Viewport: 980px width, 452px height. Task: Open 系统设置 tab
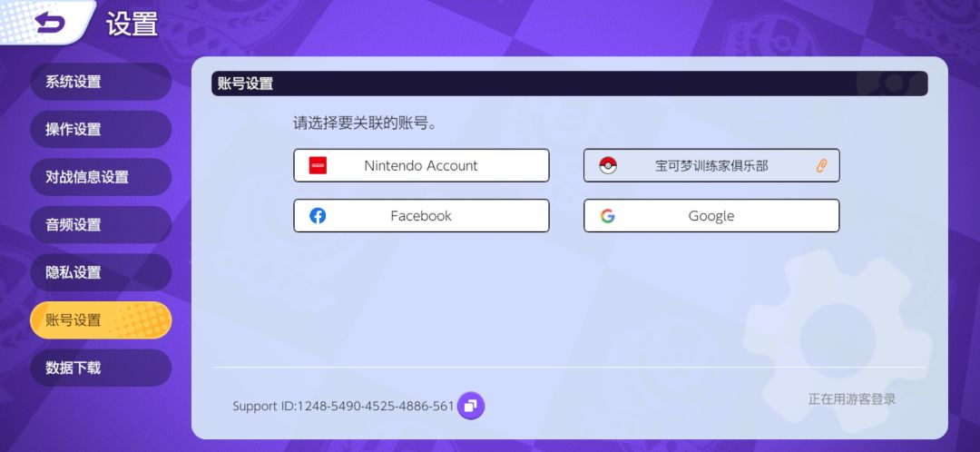[101, 82]
